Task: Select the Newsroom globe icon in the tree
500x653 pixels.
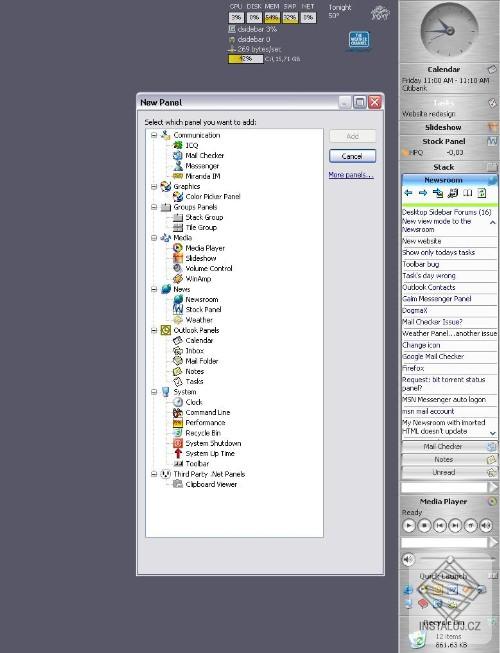Action: point(178,299)
